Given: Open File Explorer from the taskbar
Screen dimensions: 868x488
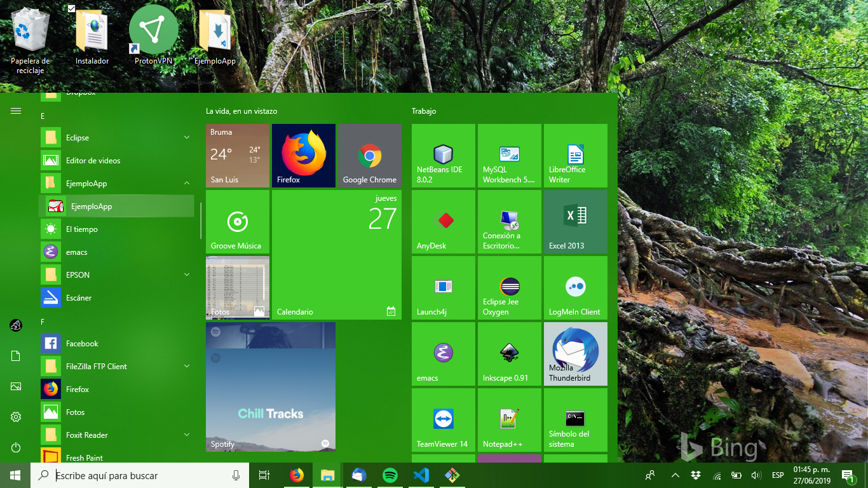Looking at the screenshot, I should tap(327, 475).
